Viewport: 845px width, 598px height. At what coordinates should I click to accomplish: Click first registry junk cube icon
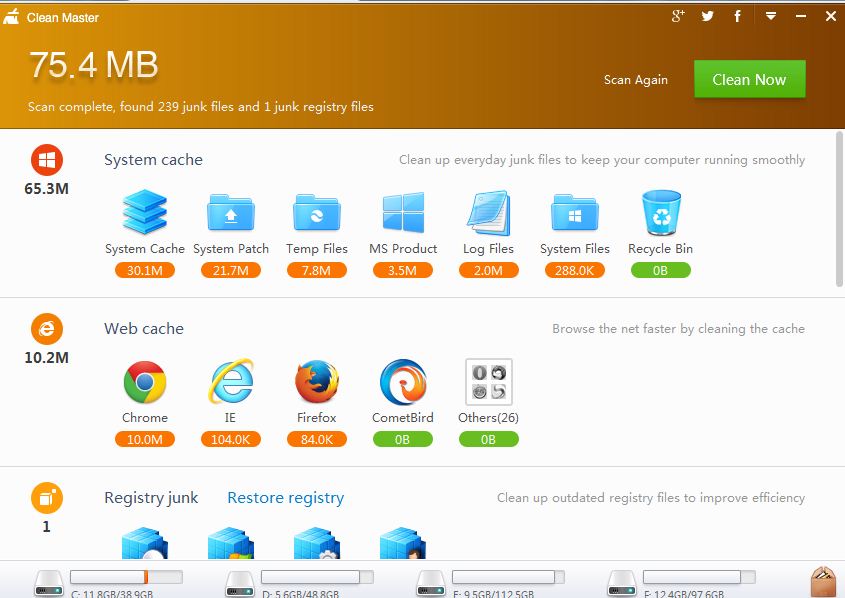coord(144,543)
